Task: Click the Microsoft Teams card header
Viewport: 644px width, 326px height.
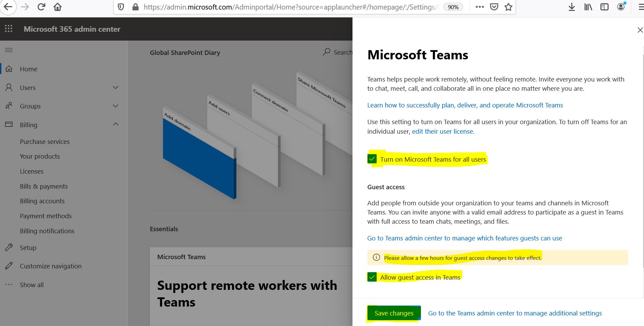Action: pos(182,257)
